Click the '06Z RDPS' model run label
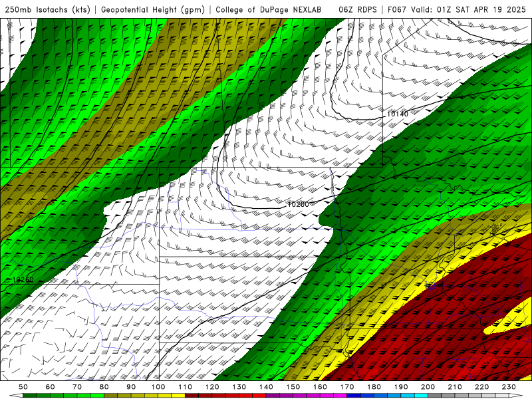 click(x=358, y=10)
